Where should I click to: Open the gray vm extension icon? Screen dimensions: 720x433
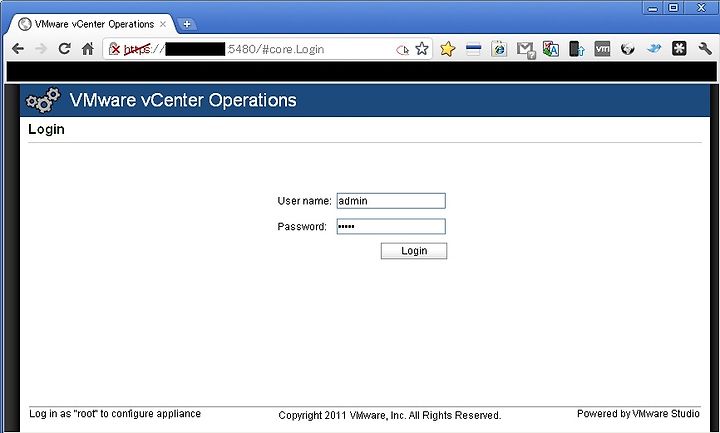(x=602, y=49)
